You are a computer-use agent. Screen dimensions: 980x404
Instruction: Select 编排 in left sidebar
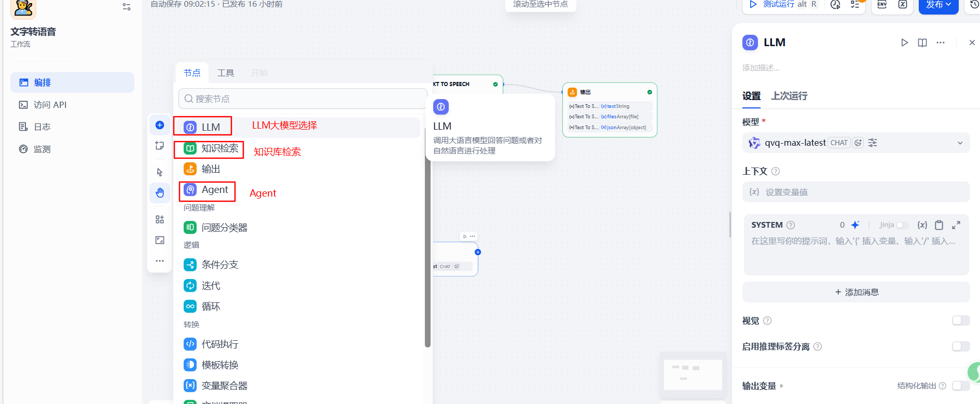point(72,82)
